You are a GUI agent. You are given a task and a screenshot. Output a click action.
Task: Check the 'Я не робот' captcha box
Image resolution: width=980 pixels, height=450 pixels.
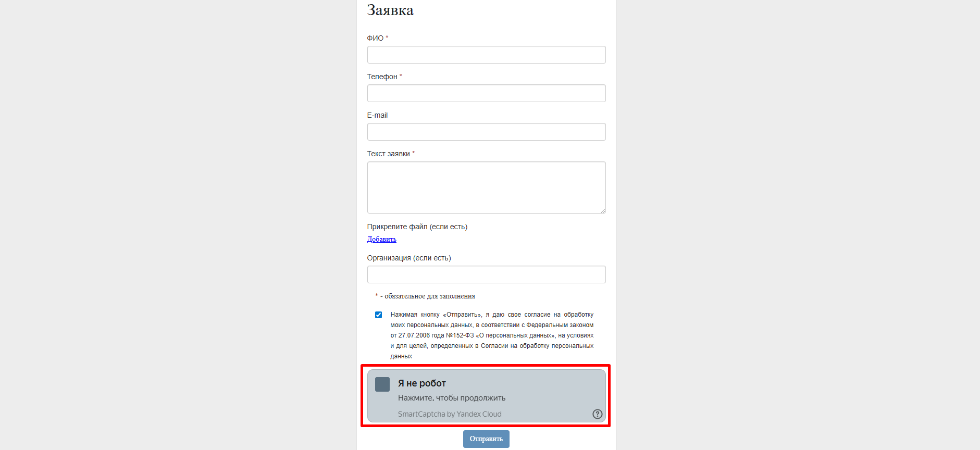(x=382, y=384)
